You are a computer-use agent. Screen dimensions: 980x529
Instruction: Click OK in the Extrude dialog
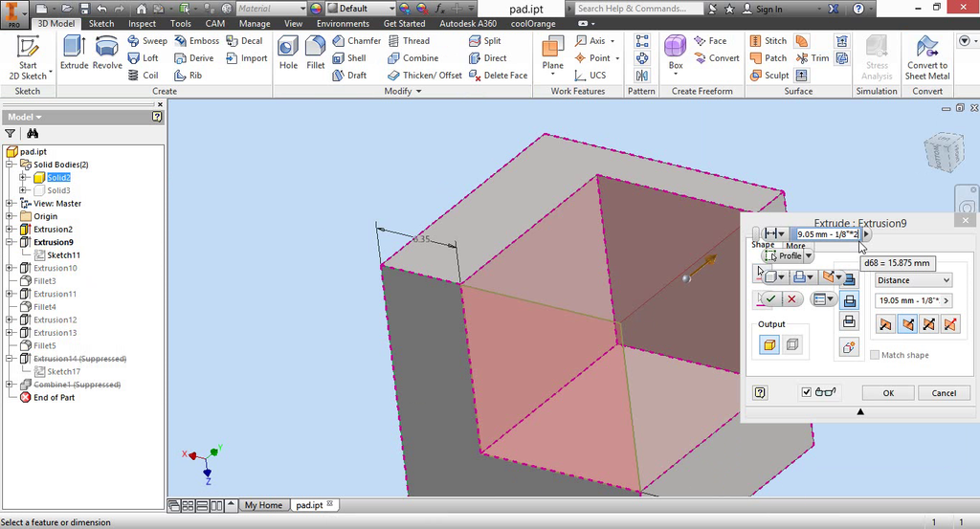[x=888, y=393]
